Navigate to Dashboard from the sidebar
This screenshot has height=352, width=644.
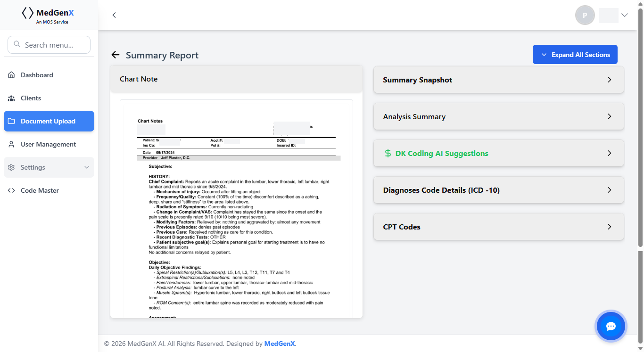pyautogui.click(x=36, y=74)
